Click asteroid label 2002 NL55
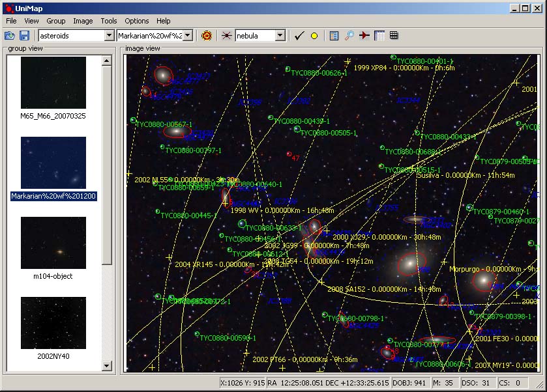 click(x=186, y=180)
